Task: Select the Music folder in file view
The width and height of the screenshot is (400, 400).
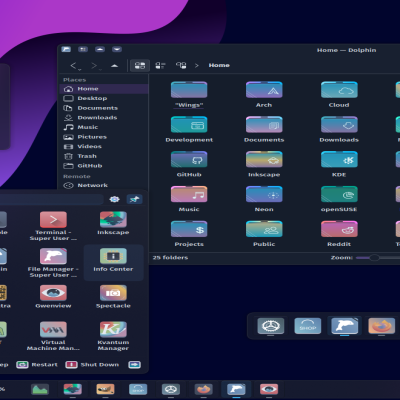Action: click(x=189, y=194)
